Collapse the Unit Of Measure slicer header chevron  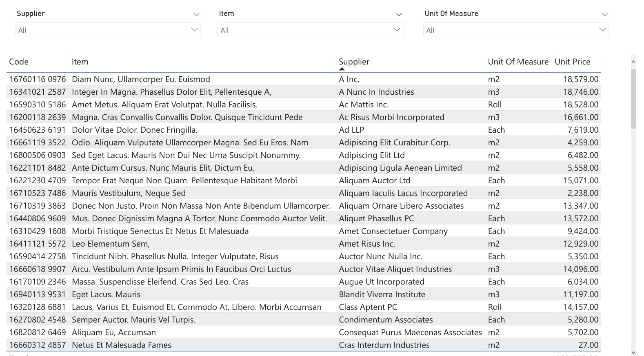[x=604, y=14]
